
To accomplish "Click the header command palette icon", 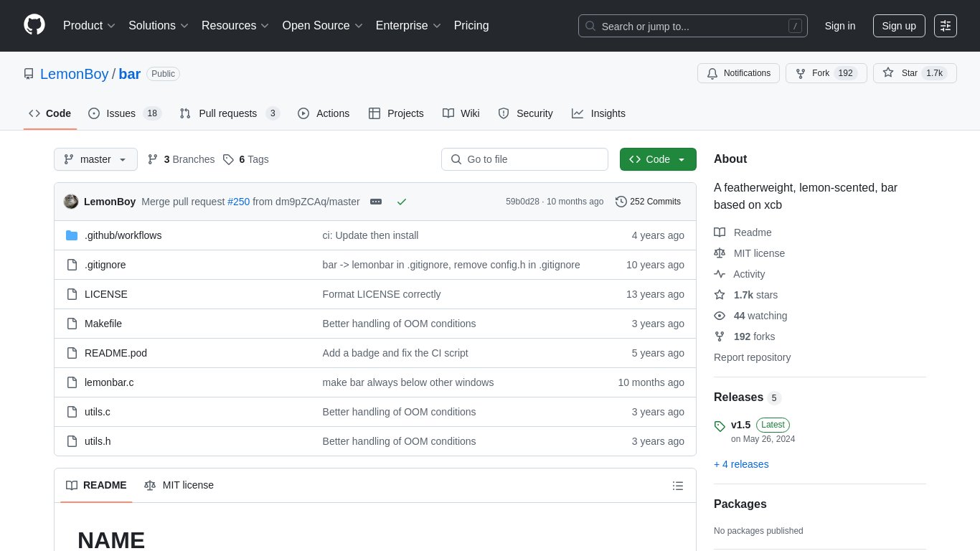I will click(946, 26).
